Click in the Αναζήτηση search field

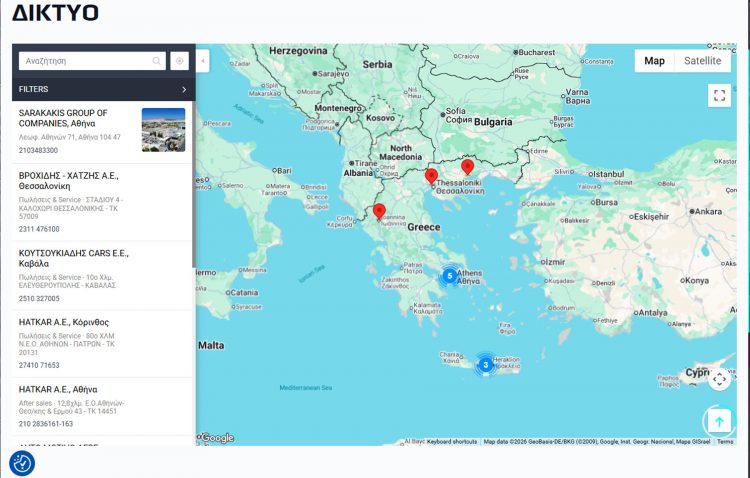pos(85,61)
